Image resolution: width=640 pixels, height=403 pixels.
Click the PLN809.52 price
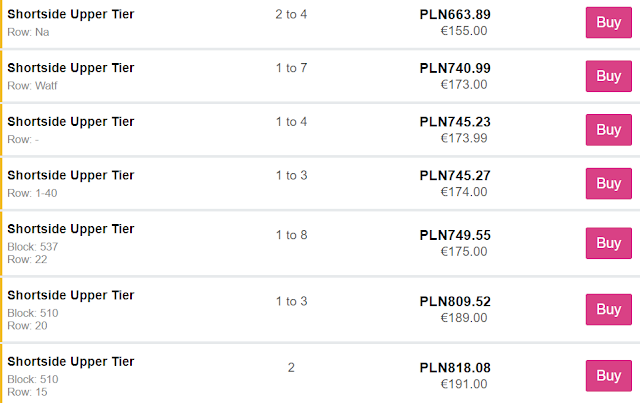click(455, 301)
